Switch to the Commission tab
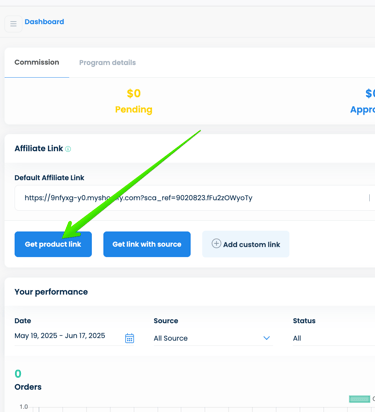 [x=37, y=62]
